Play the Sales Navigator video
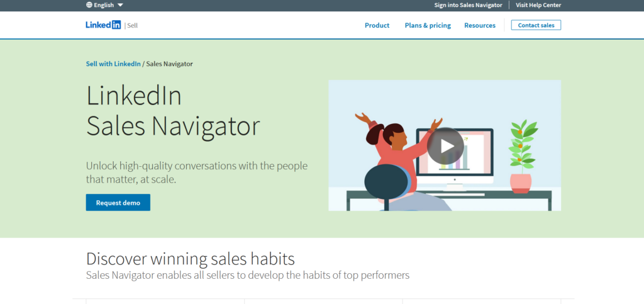Image resolution: width=644 pixels, height=304 pixels. pyautogui.click(x=445, y=146)
